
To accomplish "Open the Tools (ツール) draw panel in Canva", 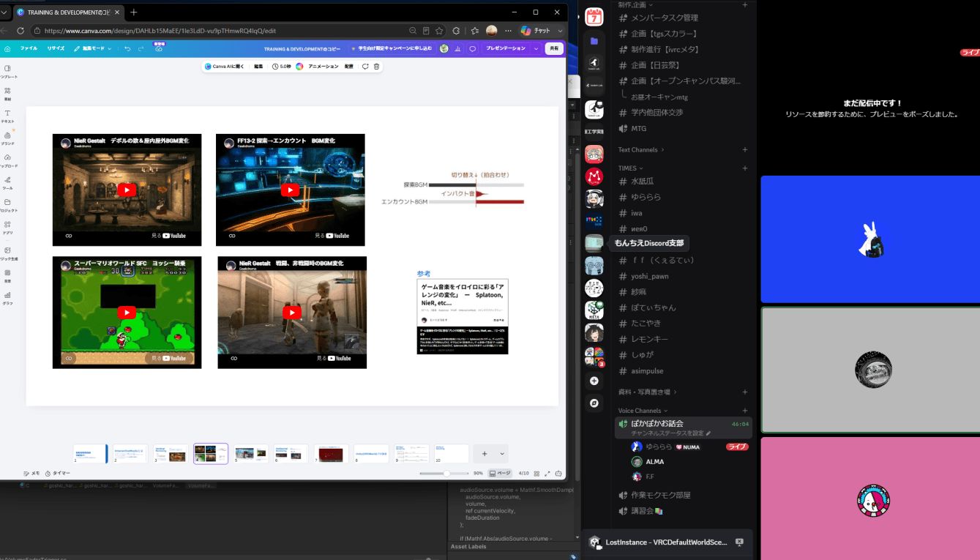I will point(7,182).
